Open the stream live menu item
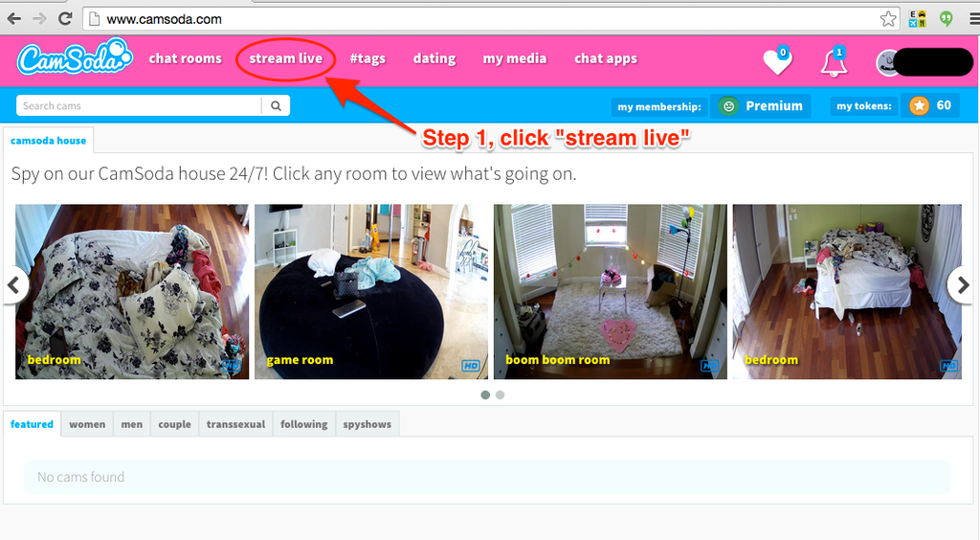980x540 pixels. (286, 58)
